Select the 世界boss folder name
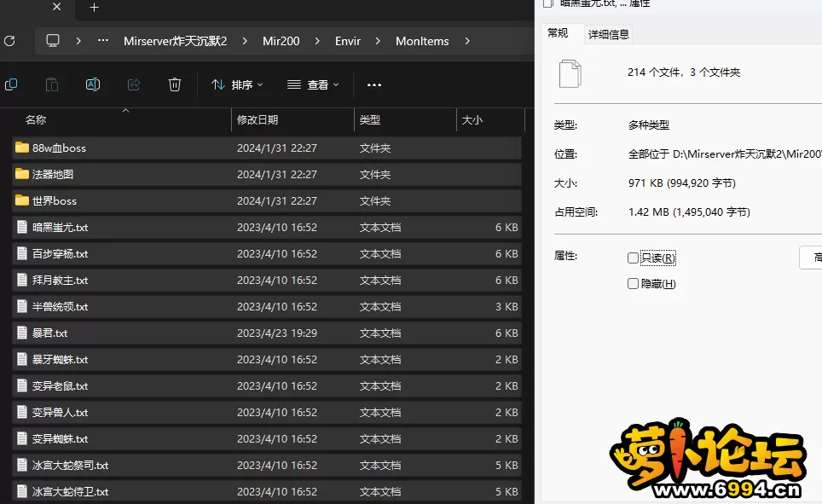Viewport: 822px width, 504px height. tap(54, 201)
